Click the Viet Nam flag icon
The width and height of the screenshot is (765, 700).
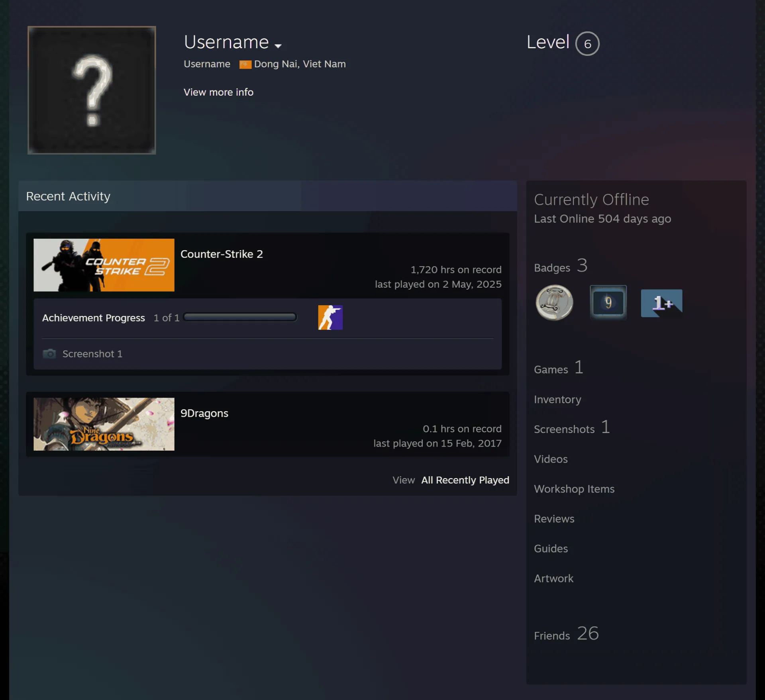245,65
